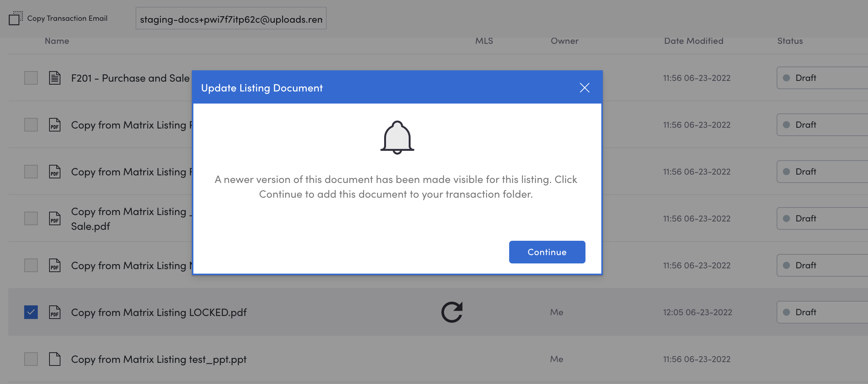
Task: Check the Sale.pdf row checkbox
Action: [x=31, y=218]
